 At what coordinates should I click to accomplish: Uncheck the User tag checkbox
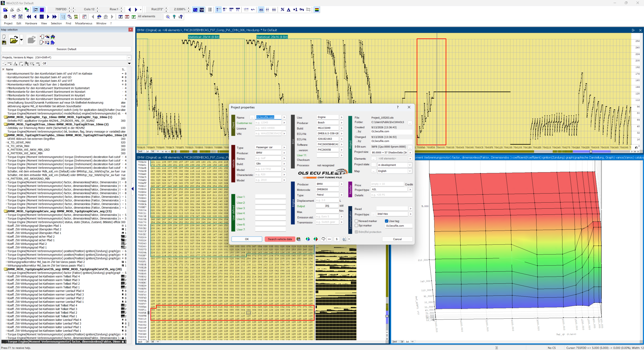tap(386, 221)
